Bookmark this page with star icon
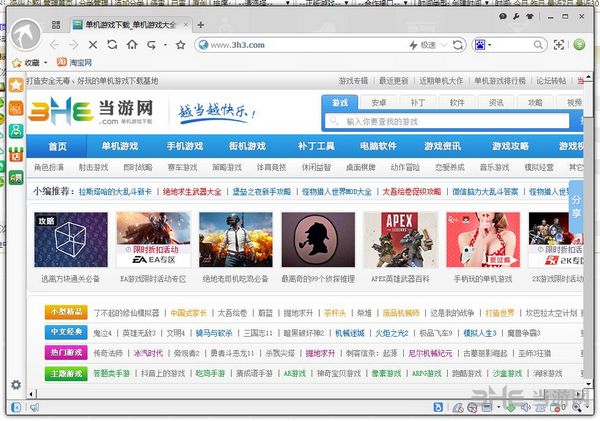600x421 pixels. pyautogui.click(x=181, y=45)
